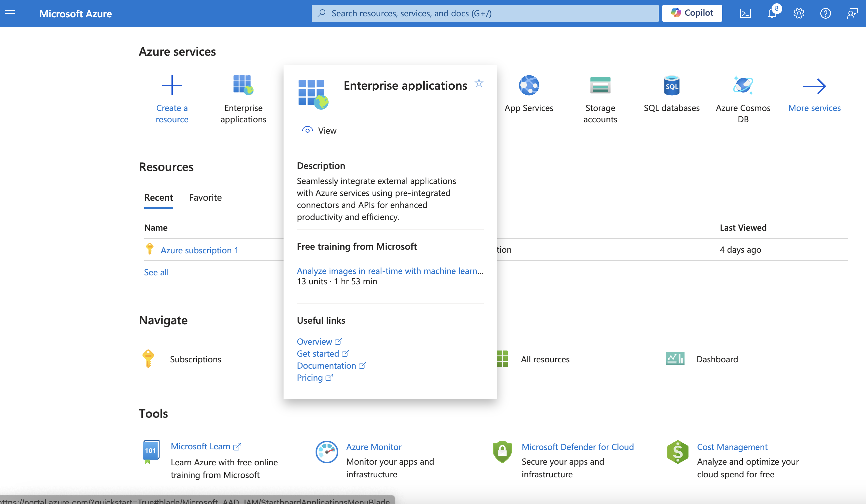Navigate to All resources
The image size is (866, 504).
pos(545,359)
